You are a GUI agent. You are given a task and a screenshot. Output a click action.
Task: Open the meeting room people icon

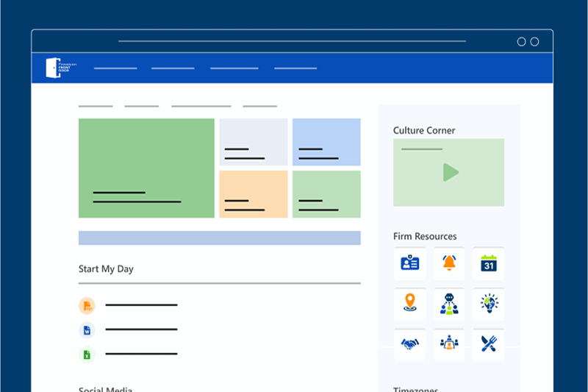click(x=449, y=344)
